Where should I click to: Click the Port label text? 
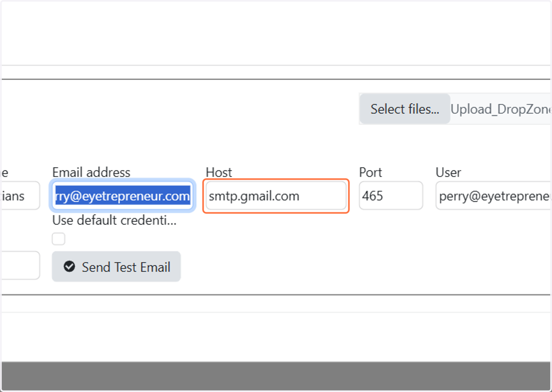(x=371, y=172)
